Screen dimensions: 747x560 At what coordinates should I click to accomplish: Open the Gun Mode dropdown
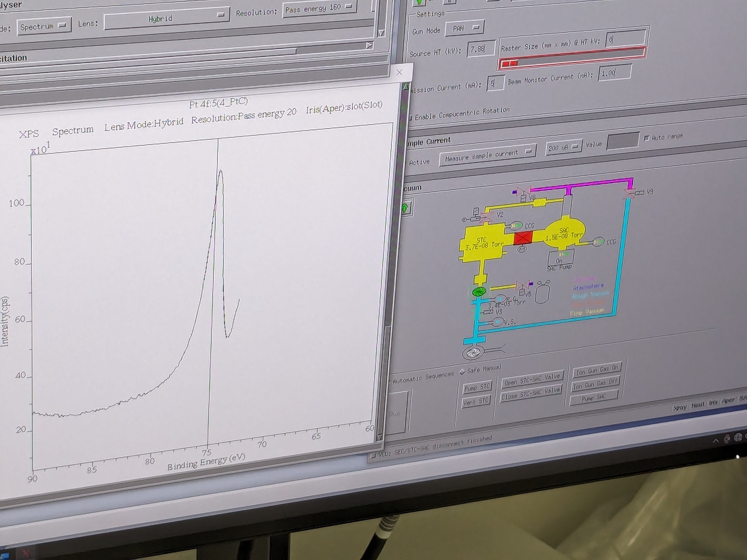point(465,28)
